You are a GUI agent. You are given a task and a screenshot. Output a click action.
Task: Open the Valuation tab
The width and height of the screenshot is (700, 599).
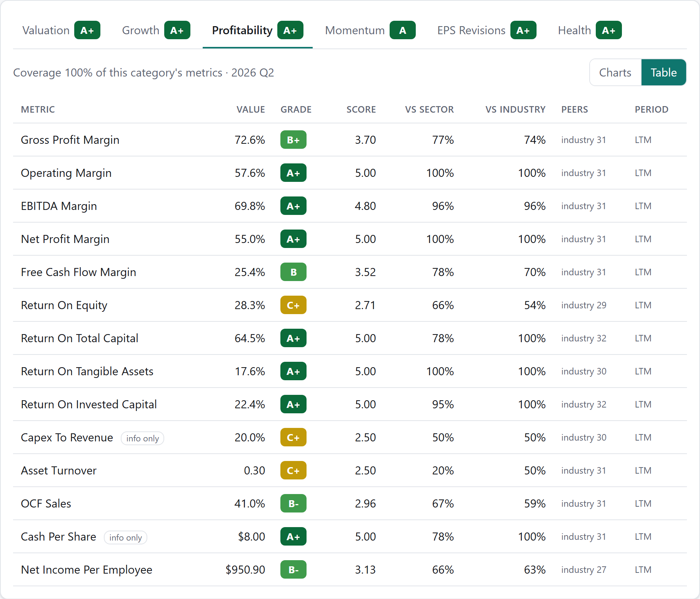[x=61, y=30]
